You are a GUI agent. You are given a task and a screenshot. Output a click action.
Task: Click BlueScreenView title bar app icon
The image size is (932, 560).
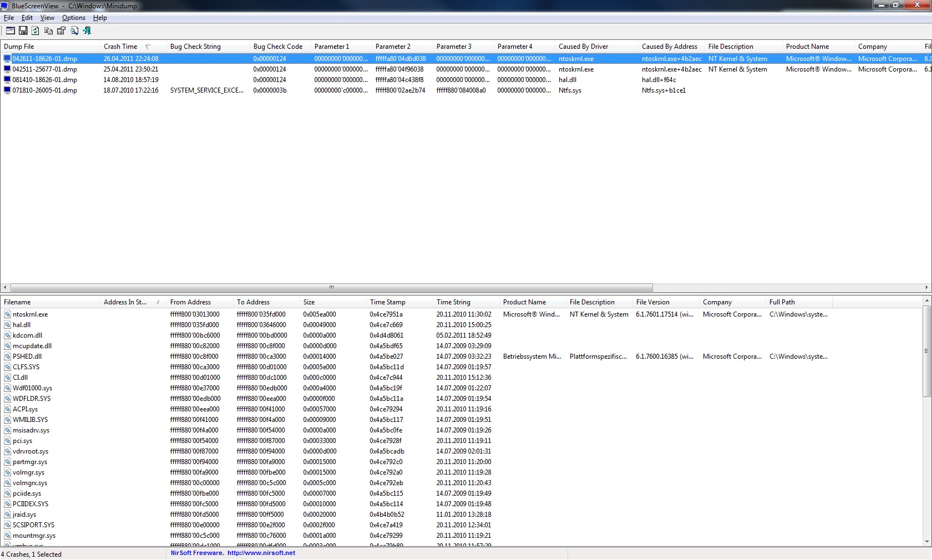click(6, 6)
